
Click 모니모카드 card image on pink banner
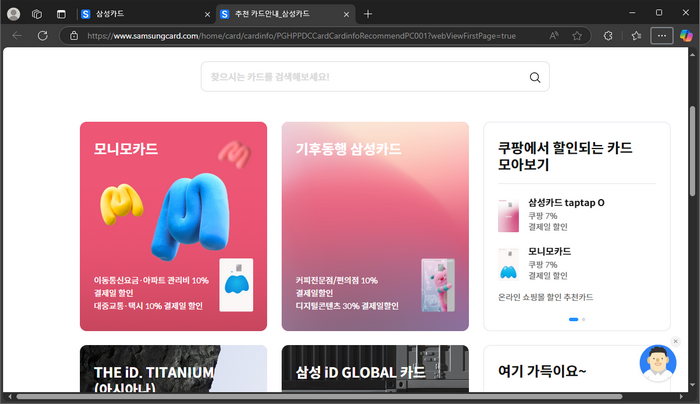point(236,285)
